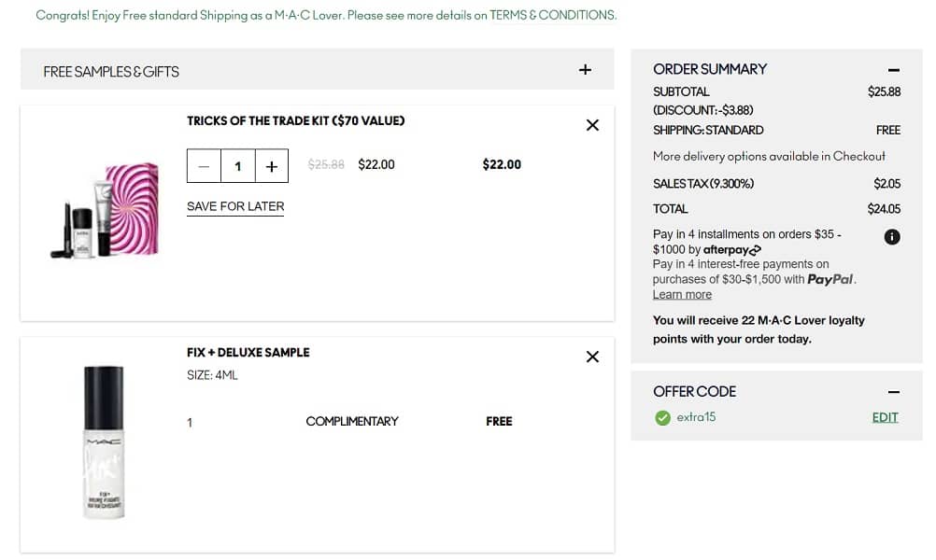
Task: Click the green offer code checkmark
Action: point(663,418)
